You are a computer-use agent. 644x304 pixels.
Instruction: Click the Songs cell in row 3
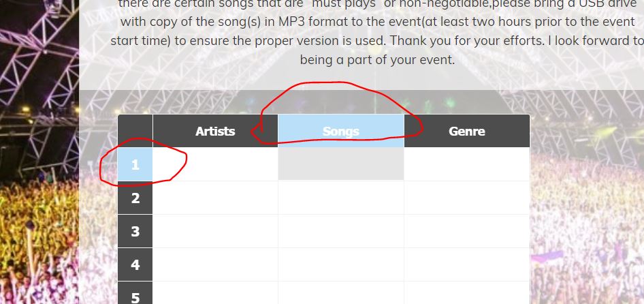pyautogui.click(x=341, y=231)
